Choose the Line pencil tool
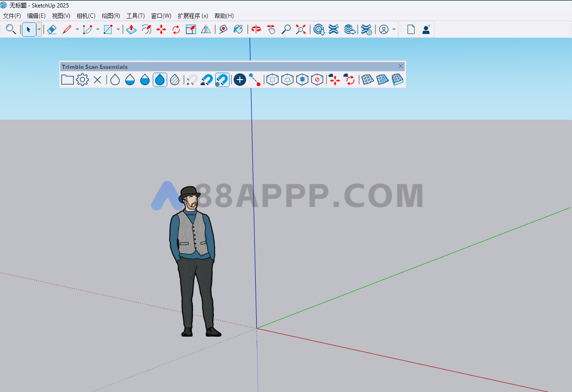Screen dimensions: 572x392 click(67, 29)
